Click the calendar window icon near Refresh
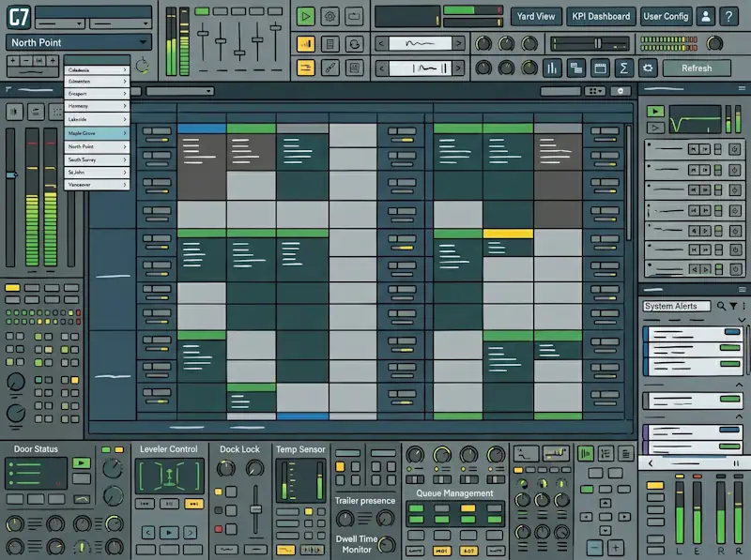Image resolution: width=751 pixels, height=560 pixels. (x=600, y=68)
